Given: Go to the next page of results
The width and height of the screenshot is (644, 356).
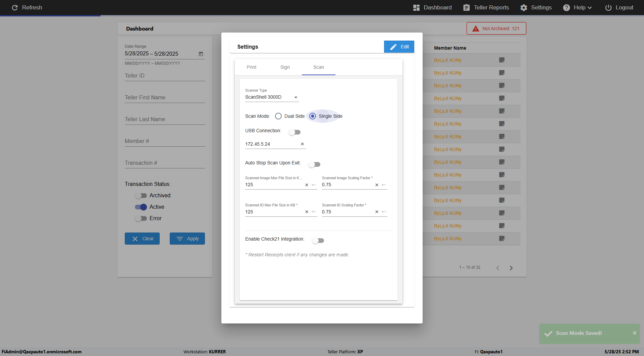Looking at the screenshot, I should click(511, 268).
